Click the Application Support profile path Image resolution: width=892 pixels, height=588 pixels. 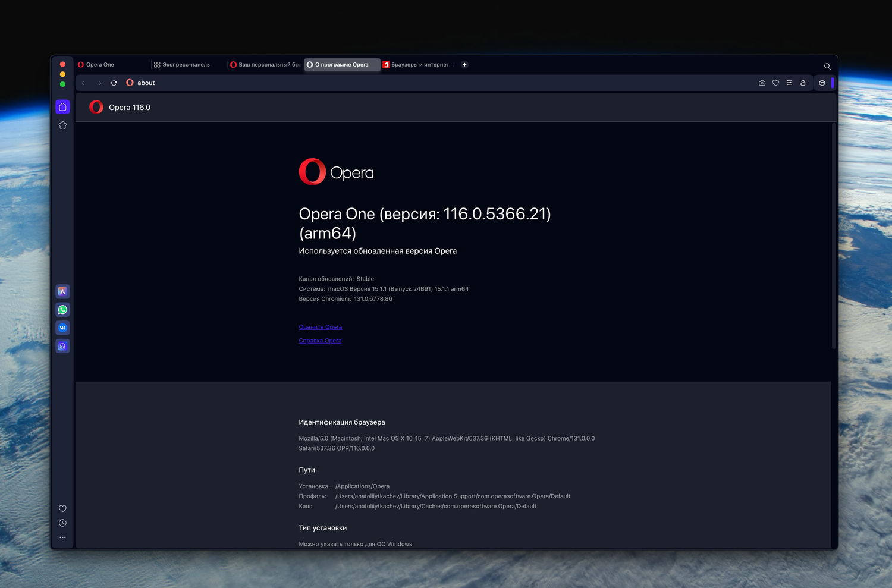pos(453,496)
